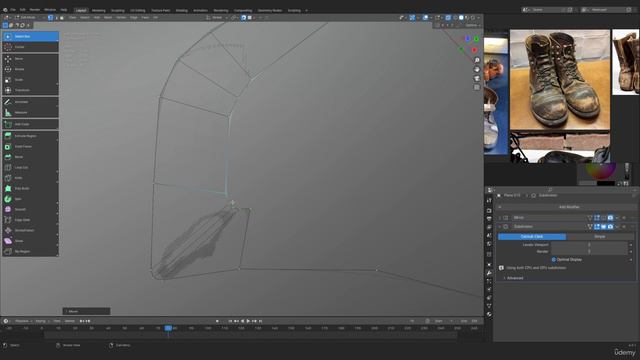Choose the Spin tool
Screen dimensions: 640x360
30,199
